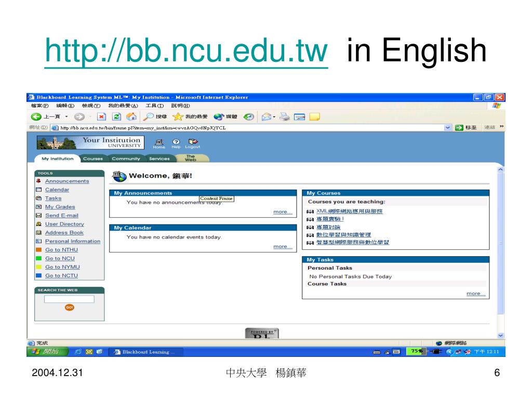Open the XML course link

(x=350, y=211)
